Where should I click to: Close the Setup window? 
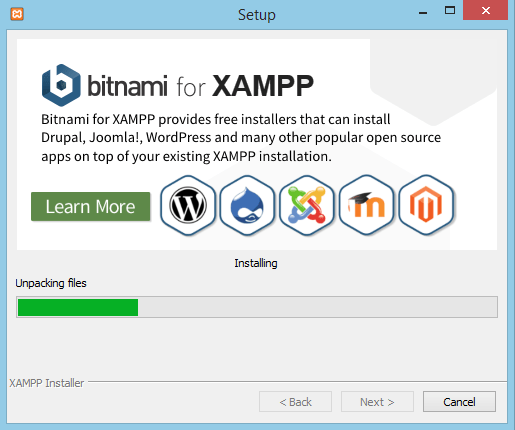click(x=486, y=11)
